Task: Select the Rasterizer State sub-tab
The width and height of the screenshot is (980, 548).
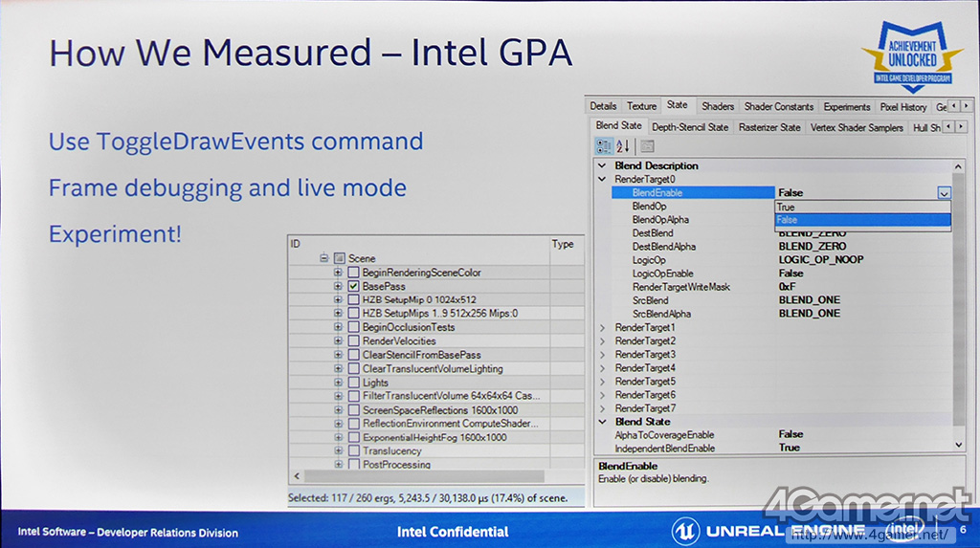Action: click(769, 127)
